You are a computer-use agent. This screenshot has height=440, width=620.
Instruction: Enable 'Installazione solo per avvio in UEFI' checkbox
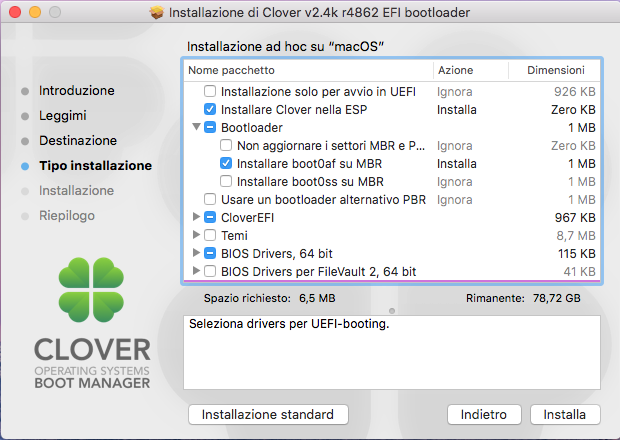[x=210, y=91]
